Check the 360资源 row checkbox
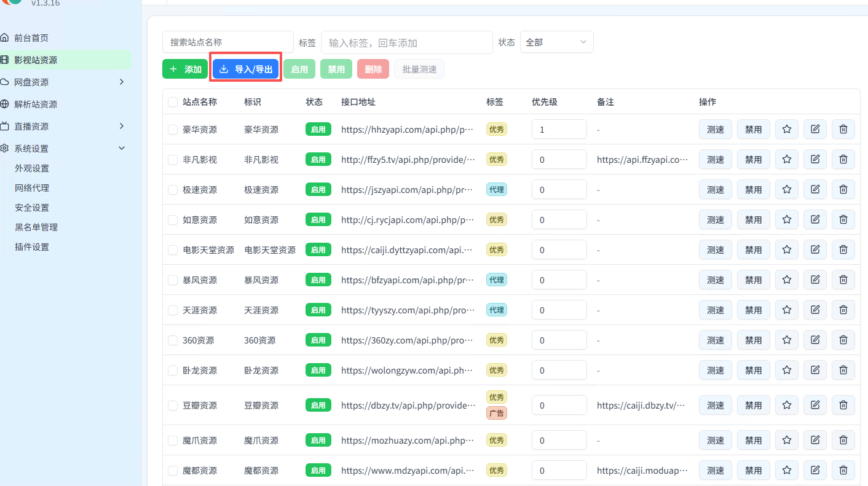Screen dimensions: 868x486 point(172,340)
